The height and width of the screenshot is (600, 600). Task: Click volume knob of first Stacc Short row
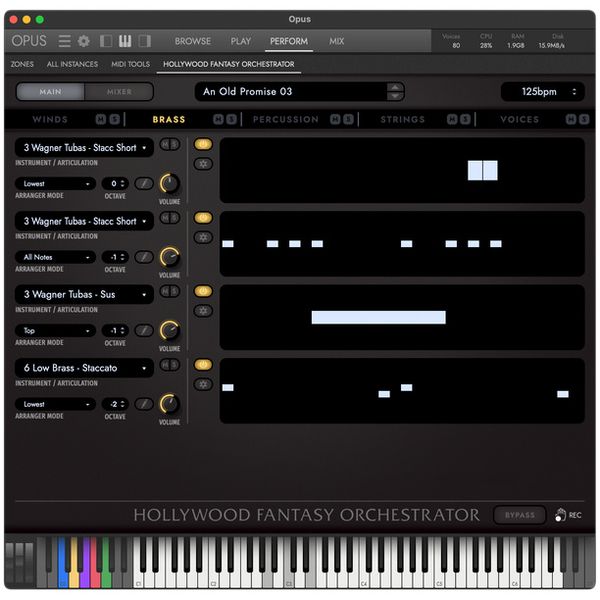169,184
